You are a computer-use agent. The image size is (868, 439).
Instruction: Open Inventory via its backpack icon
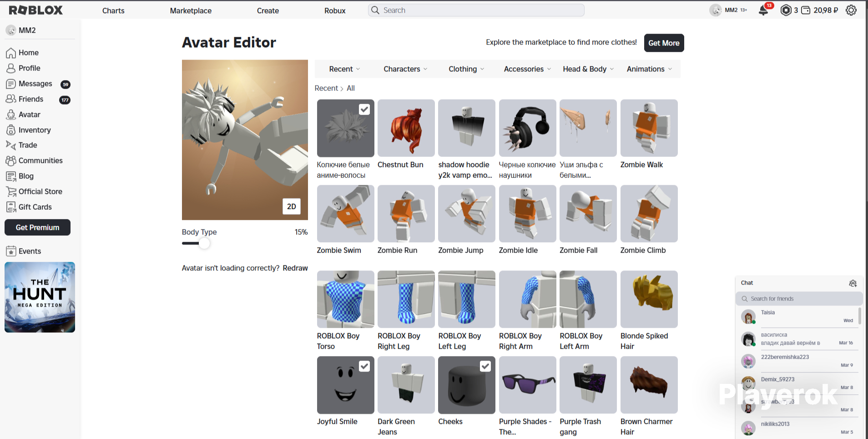[11, 130]
